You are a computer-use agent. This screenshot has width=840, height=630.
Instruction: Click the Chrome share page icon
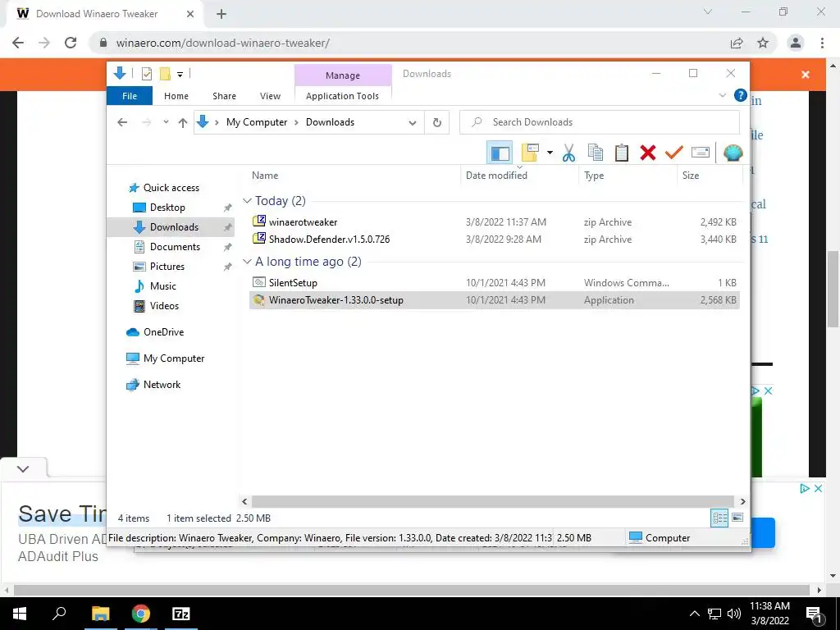click(x=737, y=43)
